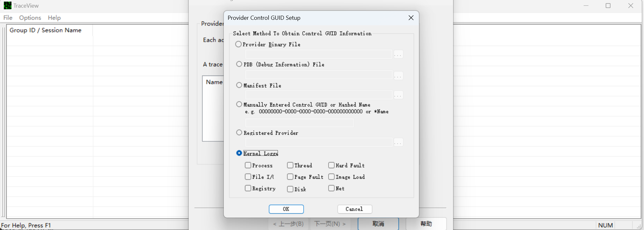The width and height of the screenshot is (644, 230).
Task: Select the Manifest File radio button
Action: tap(239, 85)
